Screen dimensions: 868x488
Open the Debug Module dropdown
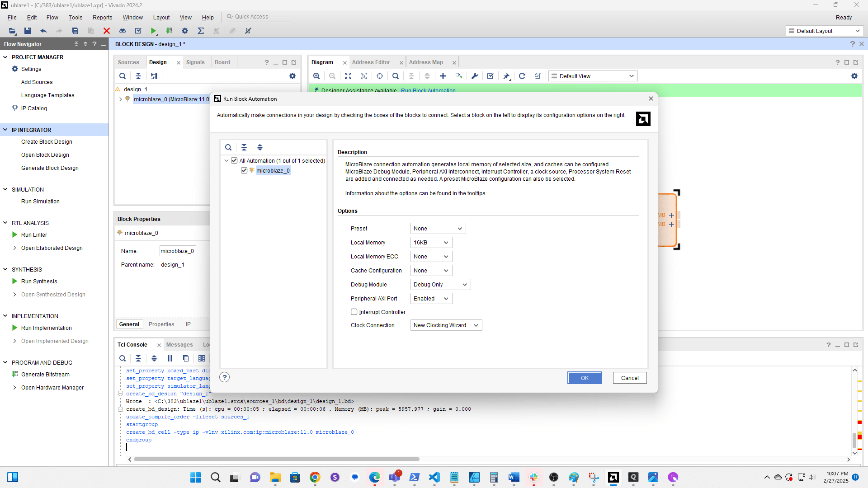coord(440,285)
